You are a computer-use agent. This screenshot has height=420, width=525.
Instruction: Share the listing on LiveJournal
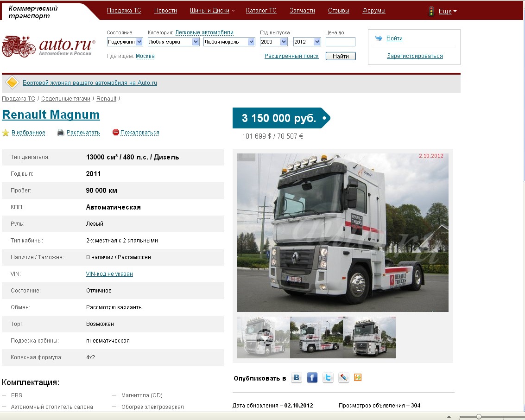343,378
